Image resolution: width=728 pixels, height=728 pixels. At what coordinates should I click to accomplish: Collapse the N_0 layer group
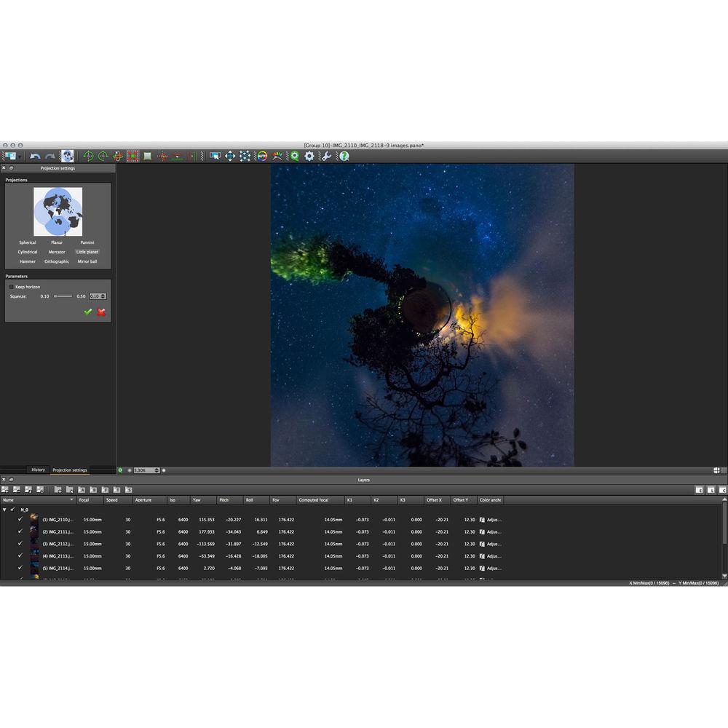coord(5,510)
